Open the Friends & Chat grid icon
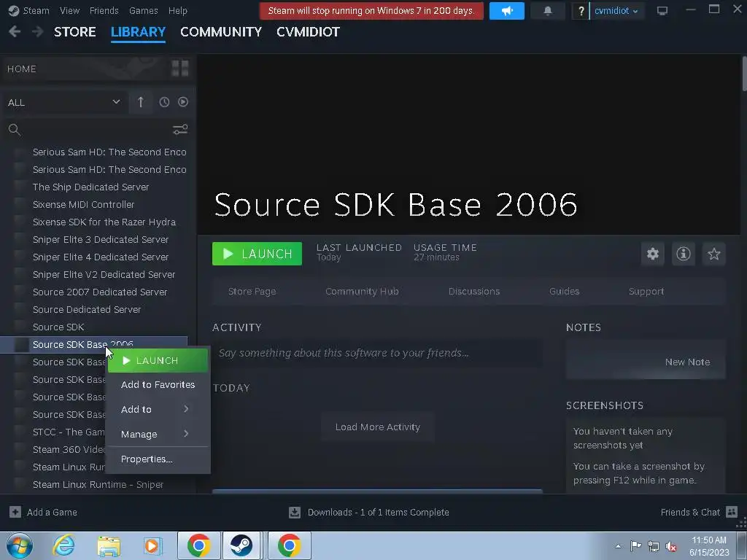 [732, 512]
